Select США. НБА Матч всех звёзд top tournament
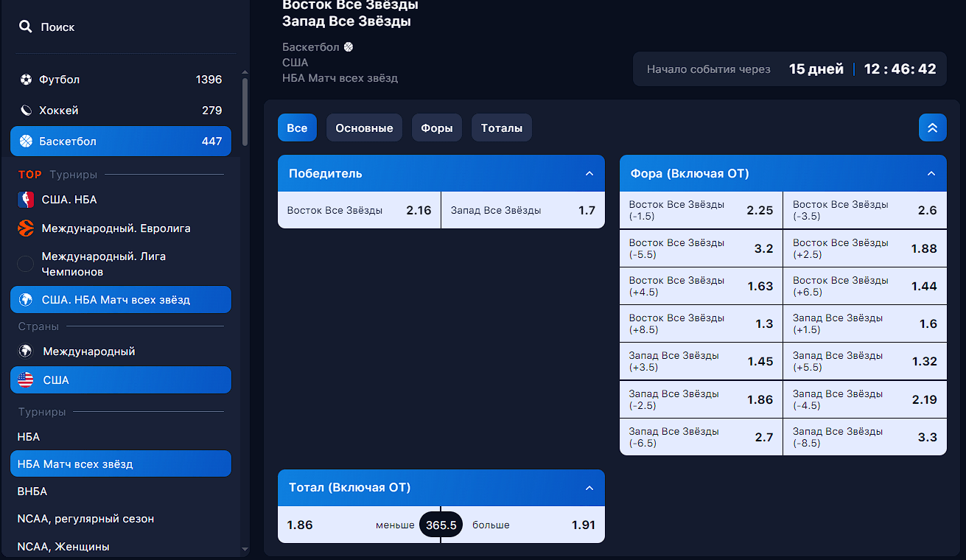 coord(121,300)
